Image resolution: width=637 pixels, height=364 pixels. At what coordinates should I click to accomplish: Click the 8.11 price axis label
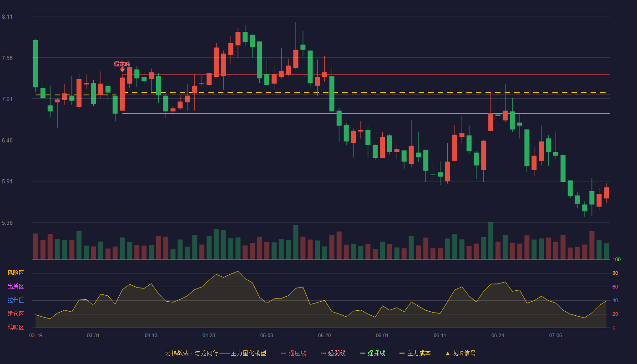coord(7,17)
